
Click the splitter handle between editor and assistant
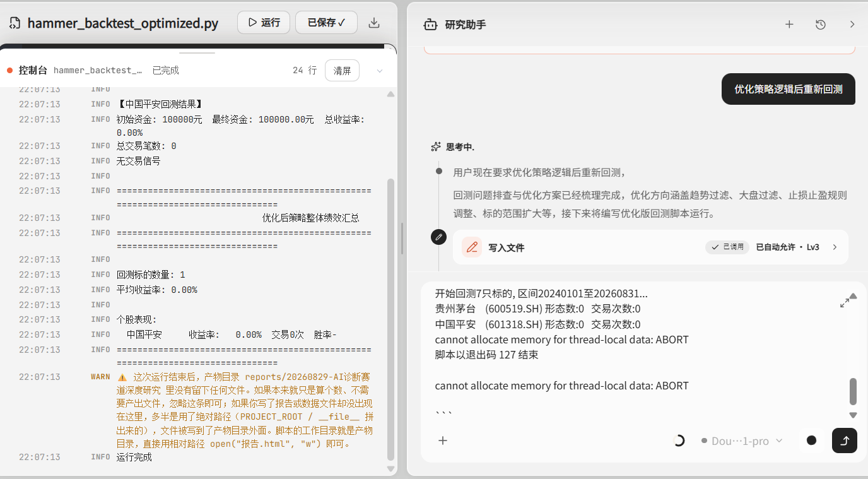(402, 238)
